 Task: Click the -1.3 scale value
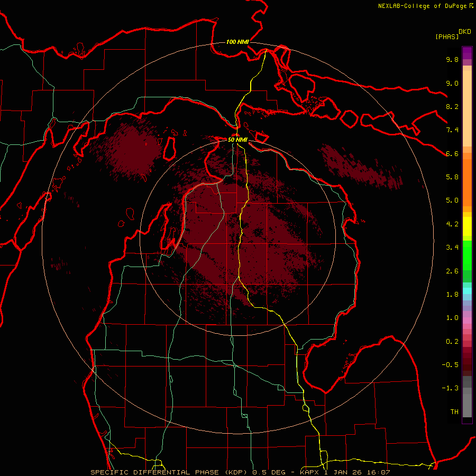pos(450,388)
